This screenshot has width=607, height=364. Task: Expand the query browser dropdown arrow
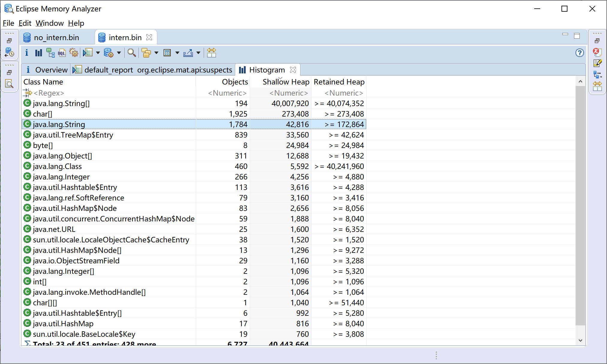(x=119, y=53)
